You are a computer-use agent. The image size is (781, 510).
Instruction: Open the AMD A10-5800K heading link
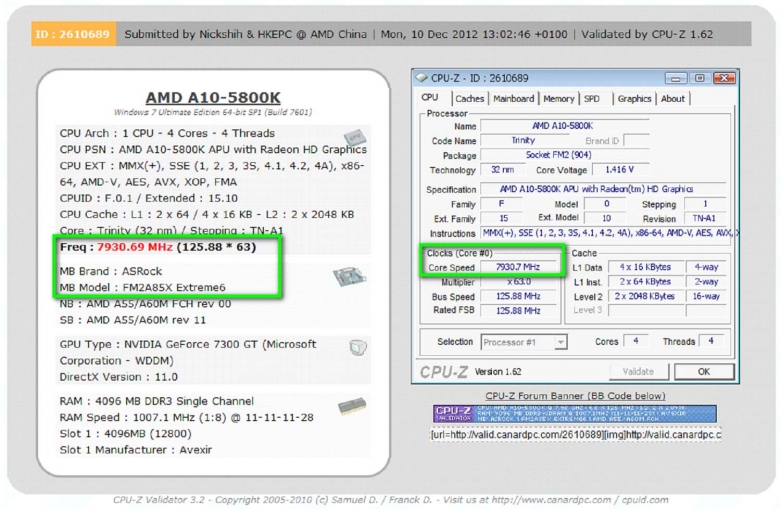[x=213, y=98]
